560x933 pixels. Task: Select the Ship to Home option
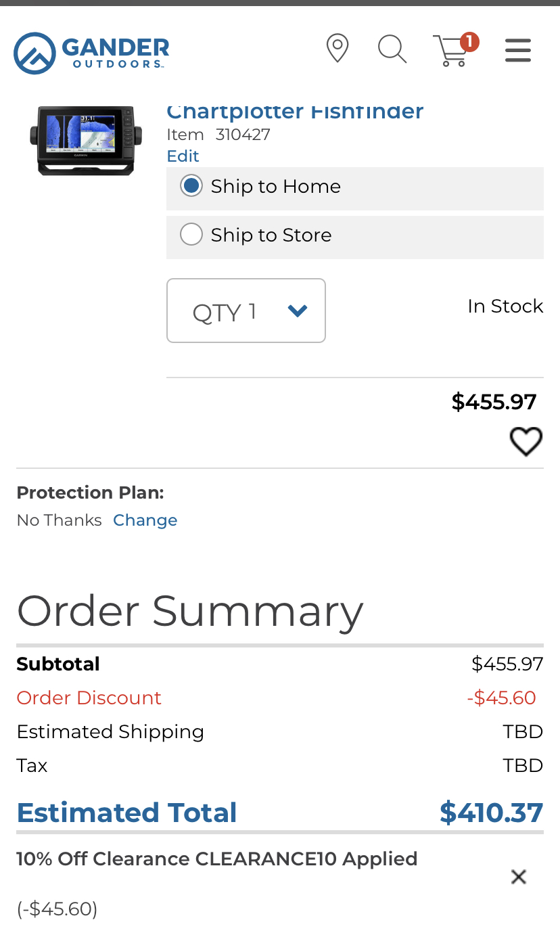191,186
